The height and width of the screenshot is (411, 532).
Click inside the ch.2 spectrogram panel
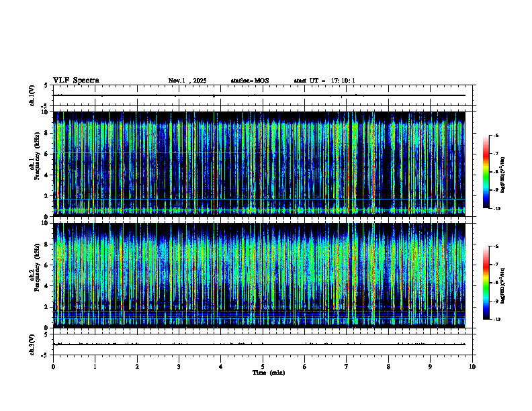[x=259, y=275]
